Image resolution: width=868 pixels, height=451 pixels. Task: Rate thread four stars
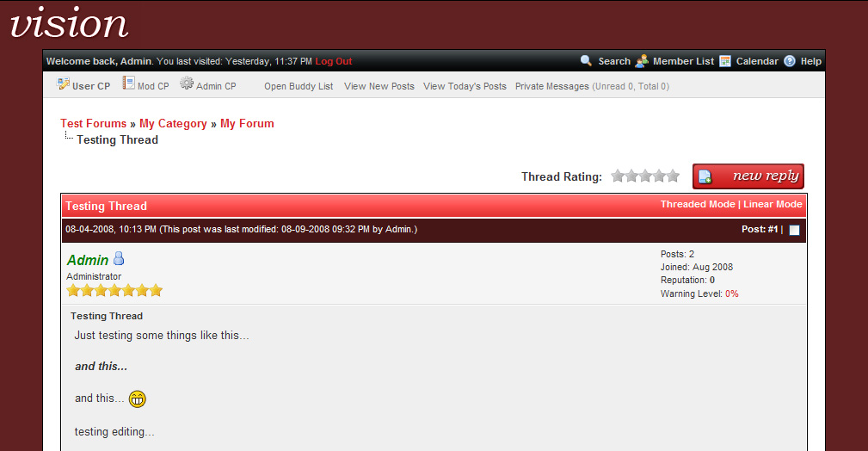[x=659, y=176]
